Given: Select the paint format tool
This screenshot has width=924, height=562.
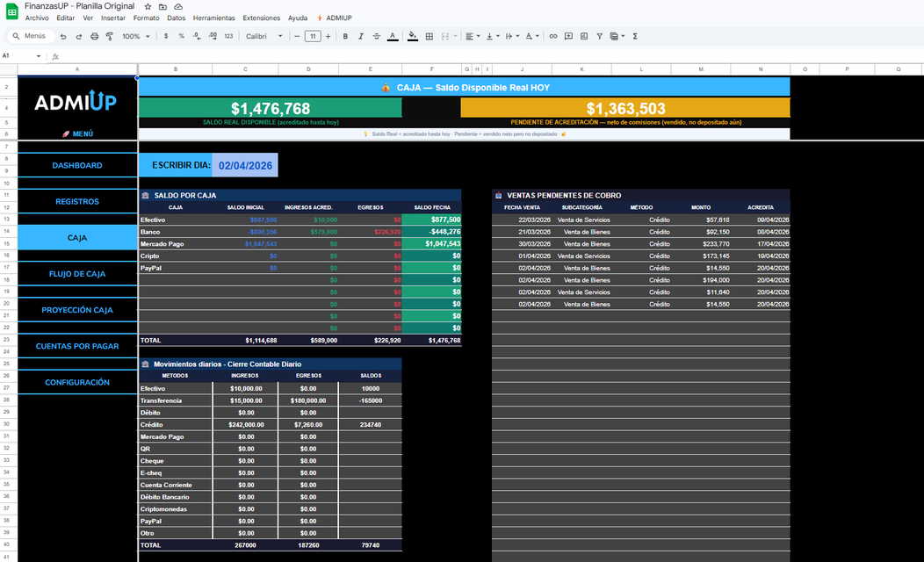Looking at the screenshot, I should pos(109,36).
